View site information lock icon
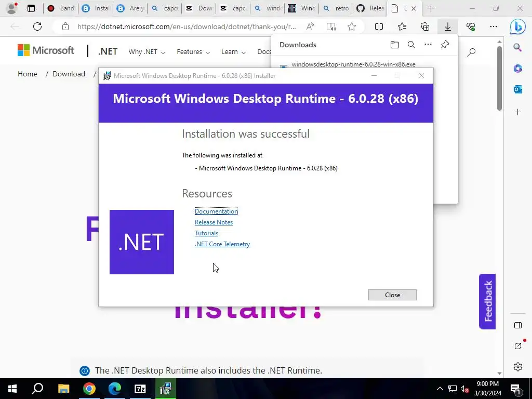This screenshot has height=399, width=532. [x=65, y=26]
